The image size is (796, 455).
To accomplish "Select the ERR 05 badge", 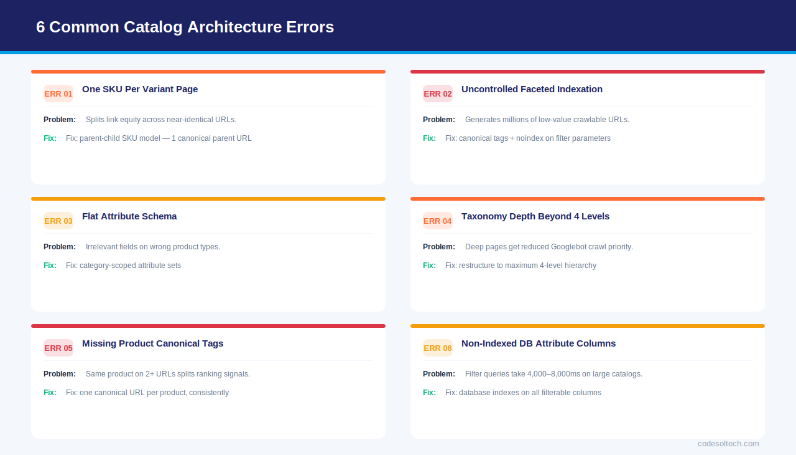I will 58,348.
